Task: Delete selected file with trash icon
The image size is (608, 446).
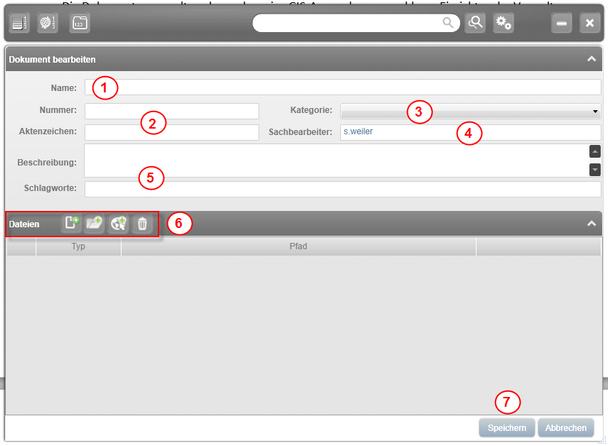Action: 142,224
